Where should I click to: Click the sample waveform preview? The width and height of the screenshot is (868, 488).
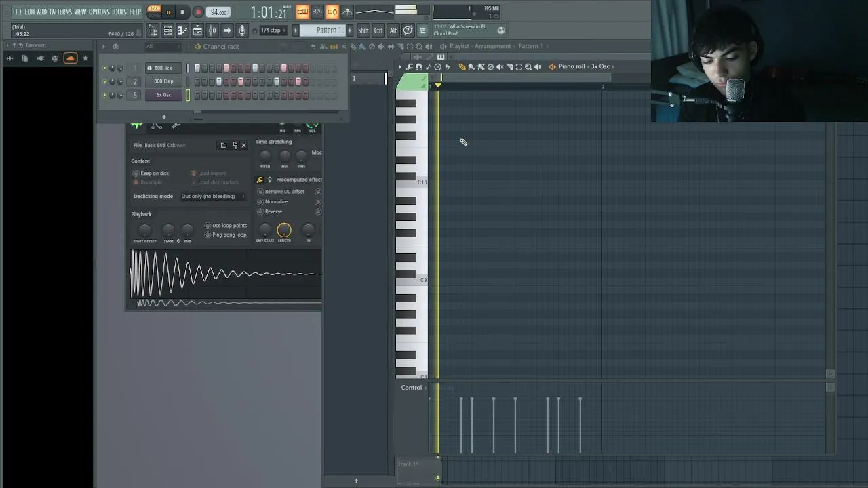(x=226, y=274)
